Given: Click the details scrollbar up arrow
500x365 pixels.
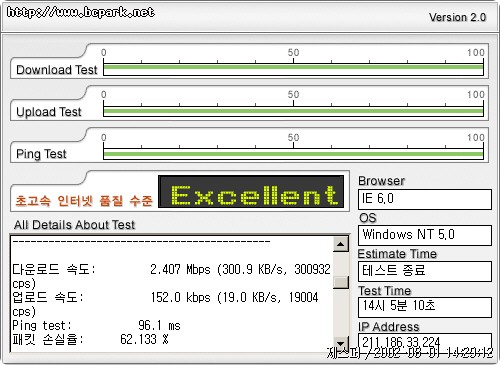Looking at the screenshot, I should pos(341,244).
